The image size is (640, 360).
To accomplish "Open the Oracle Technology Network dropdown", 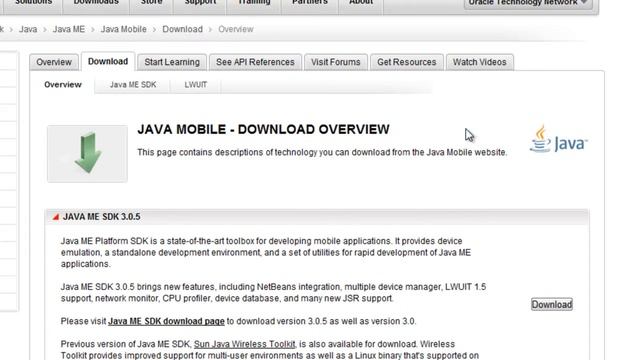I will pos(528,3).
